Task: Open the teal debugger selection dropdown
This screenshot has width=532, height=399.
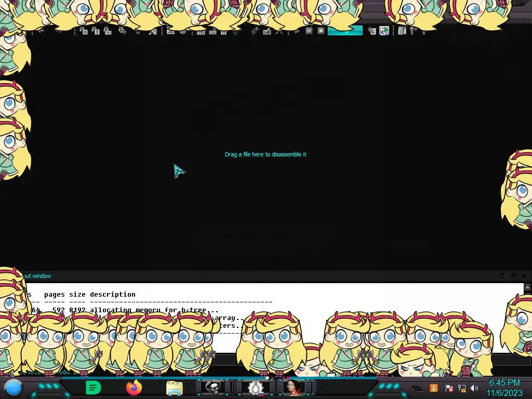Action: tap(345, 31)
